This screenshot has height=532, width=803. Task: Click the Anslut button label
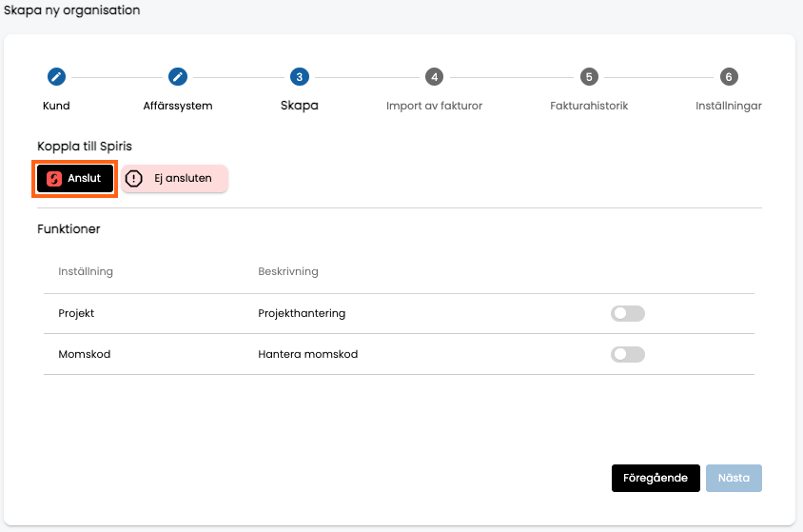pyautogui.click(x=85, y=178)
